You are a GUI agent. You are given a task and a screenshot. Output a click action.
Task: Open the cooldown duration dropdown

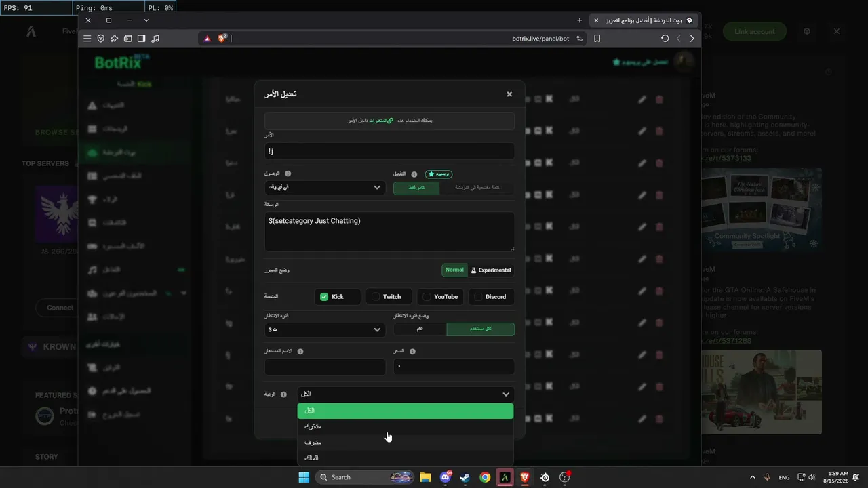coord(325,329)
